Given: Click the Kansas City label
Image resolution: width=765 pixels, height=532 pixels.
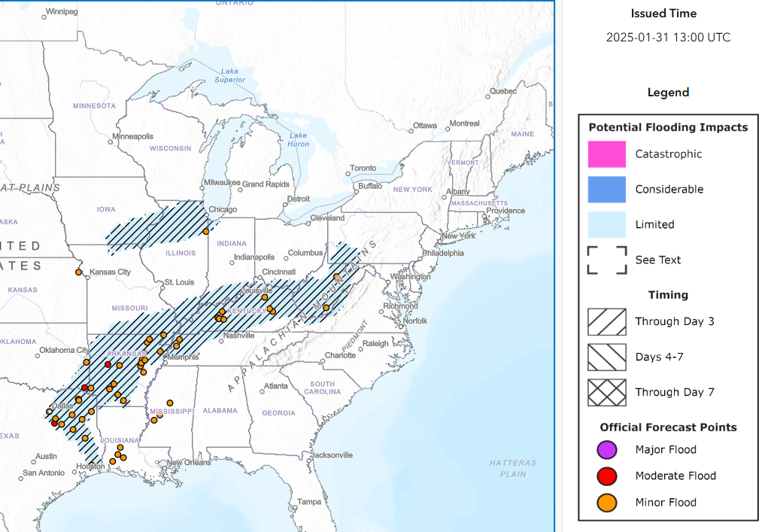Looking at the screenshot, I should click(x=111, y=272).
